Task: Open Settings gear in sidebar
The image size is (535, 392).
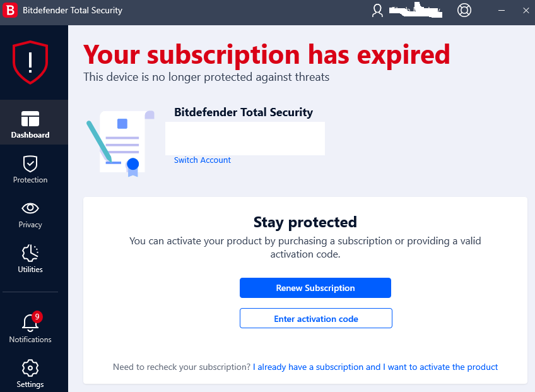Action: [30, 374]
